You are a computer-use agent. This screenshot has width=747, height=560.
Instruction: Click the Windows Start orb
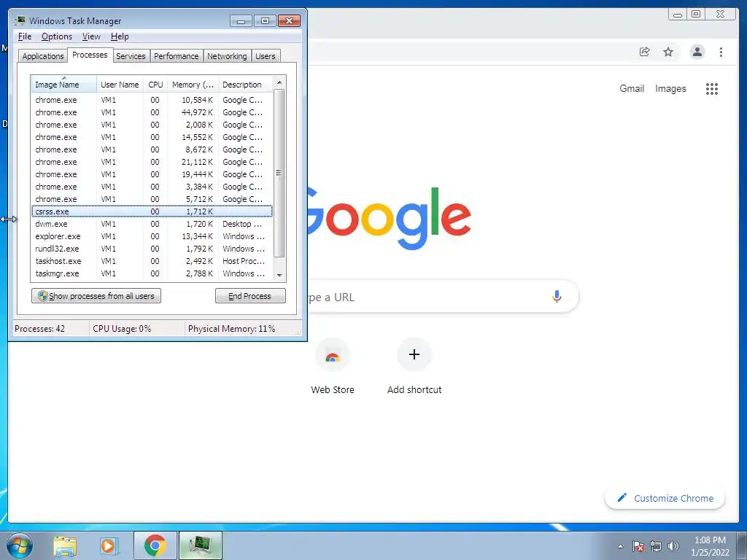pyautogui.click(x=20, y=545)
